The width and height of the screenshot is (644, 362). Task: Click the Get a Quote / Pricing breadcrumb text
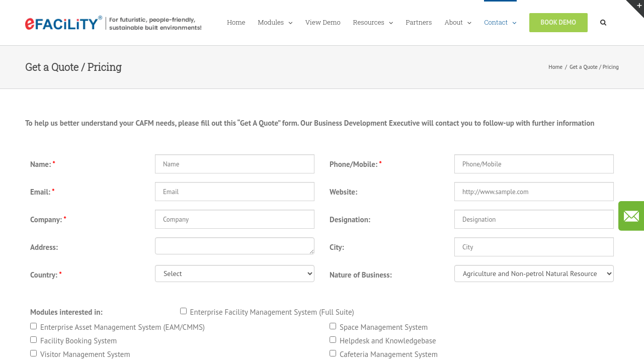594,67
